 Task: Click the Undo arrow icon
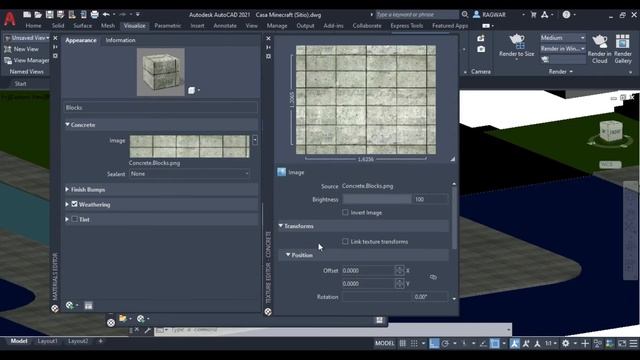click(x=106, y=14)
